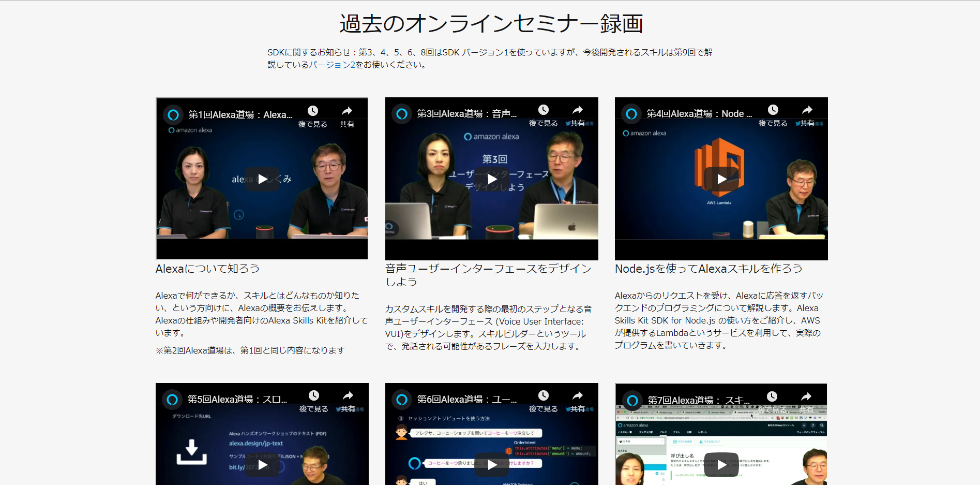Click the watch later clock on 第6回 video
This screenshot has height=485, width=980.
point(544,395)
